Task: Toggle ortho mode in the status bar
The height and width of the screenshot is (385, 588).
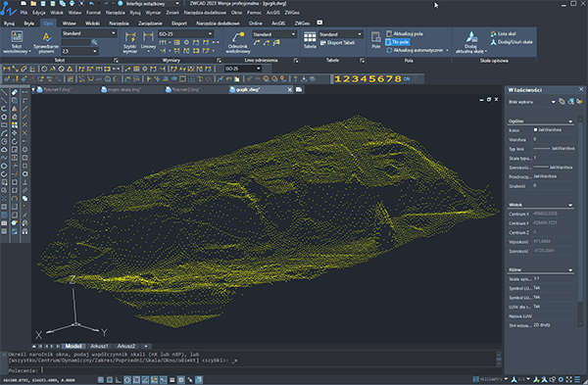Action: tap(119, 380)
